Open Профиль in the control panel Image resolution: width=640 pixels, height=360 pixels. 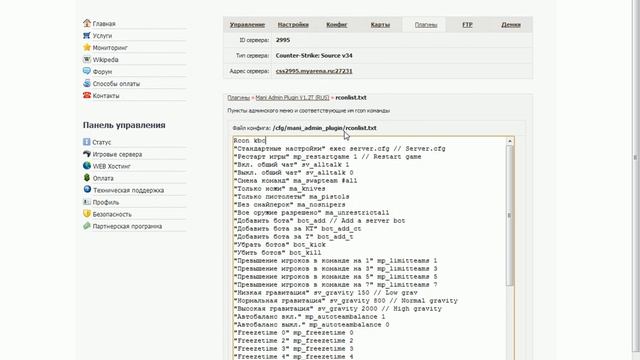click(106, 202)
